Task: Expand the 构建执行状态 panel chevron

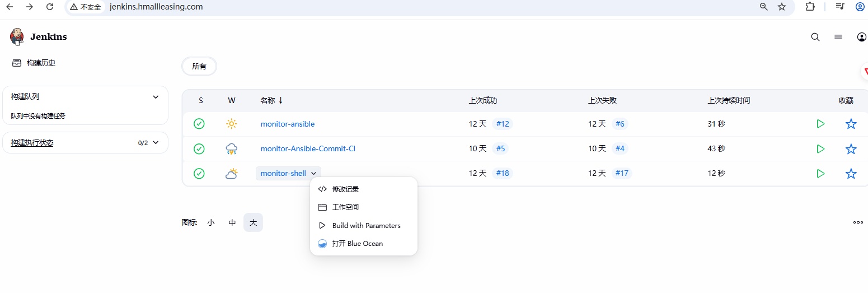Action: 156,143
